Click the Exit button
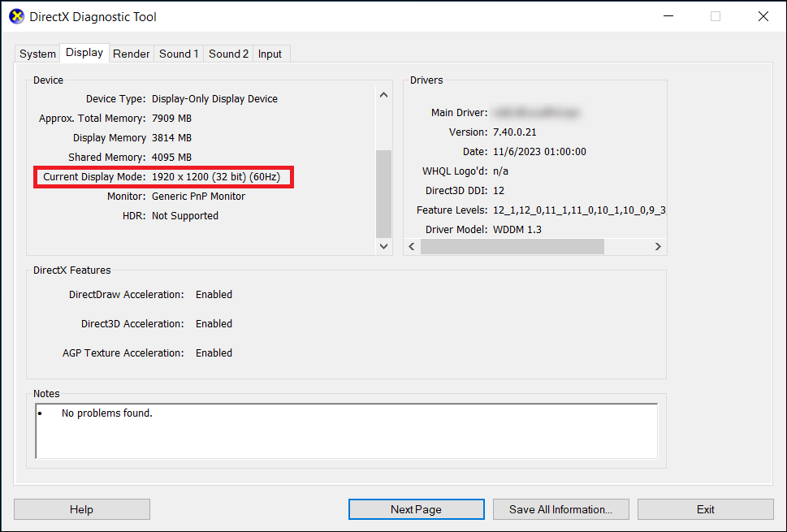Viewport: 787px width, 532px height. click(x=705, y=508)
